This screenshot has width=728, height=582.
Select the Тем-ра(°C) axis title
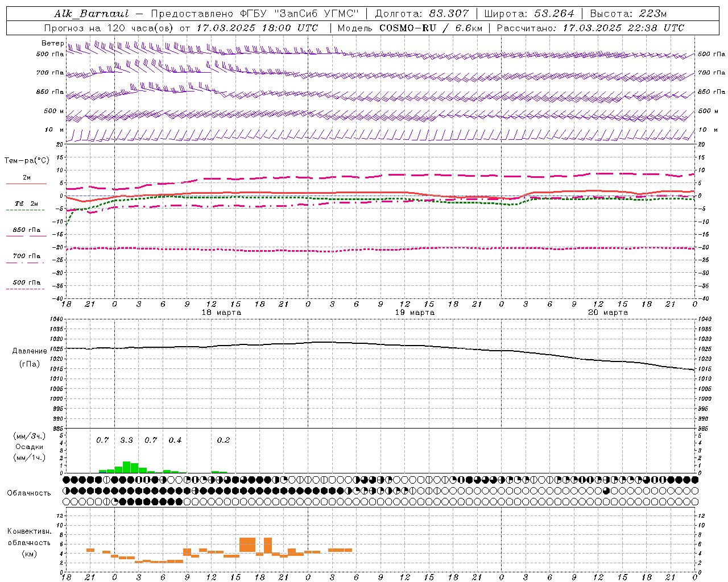point(27,161)
